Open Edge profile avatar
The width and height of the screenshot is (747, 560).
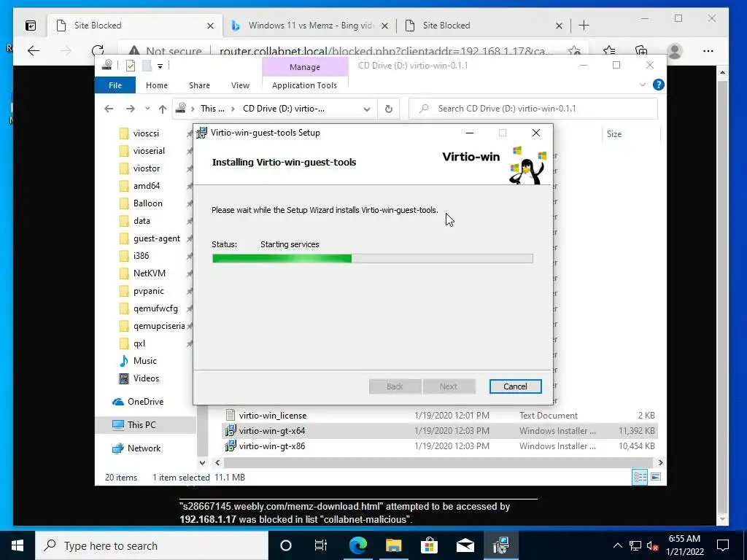point(674,50)
